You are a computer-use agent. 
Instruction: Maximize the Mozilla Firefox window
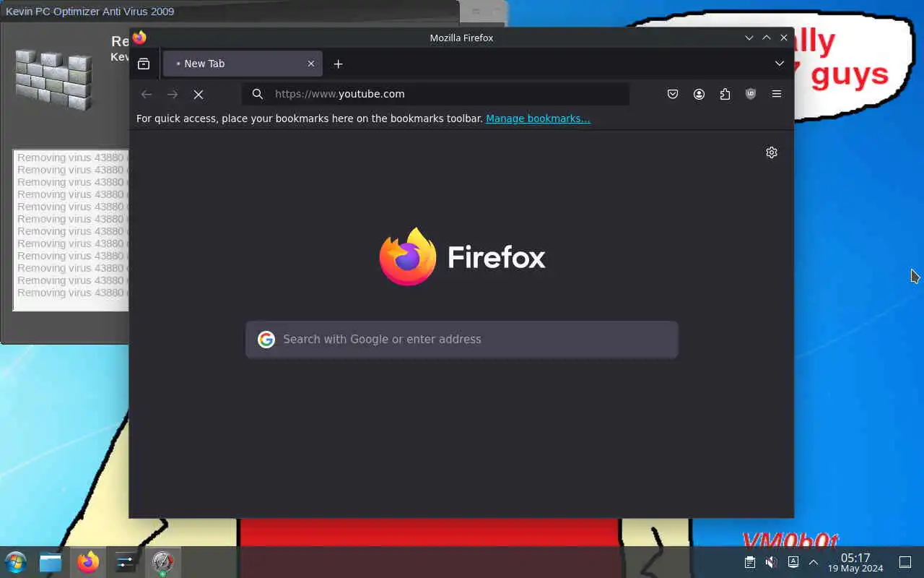[767, 38]
